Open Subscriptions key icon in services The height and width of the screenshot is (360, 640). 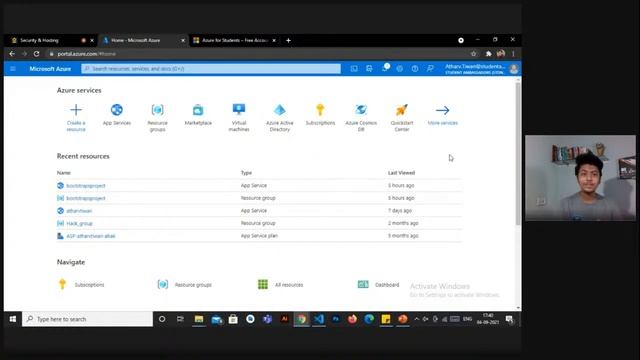coord(320,110)
